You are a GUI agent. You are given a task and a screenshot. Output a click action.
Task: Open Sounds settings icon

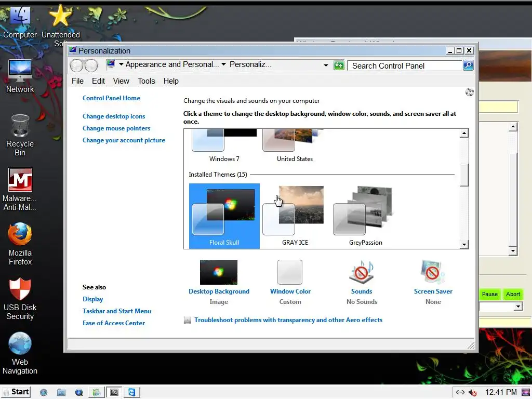362,272
